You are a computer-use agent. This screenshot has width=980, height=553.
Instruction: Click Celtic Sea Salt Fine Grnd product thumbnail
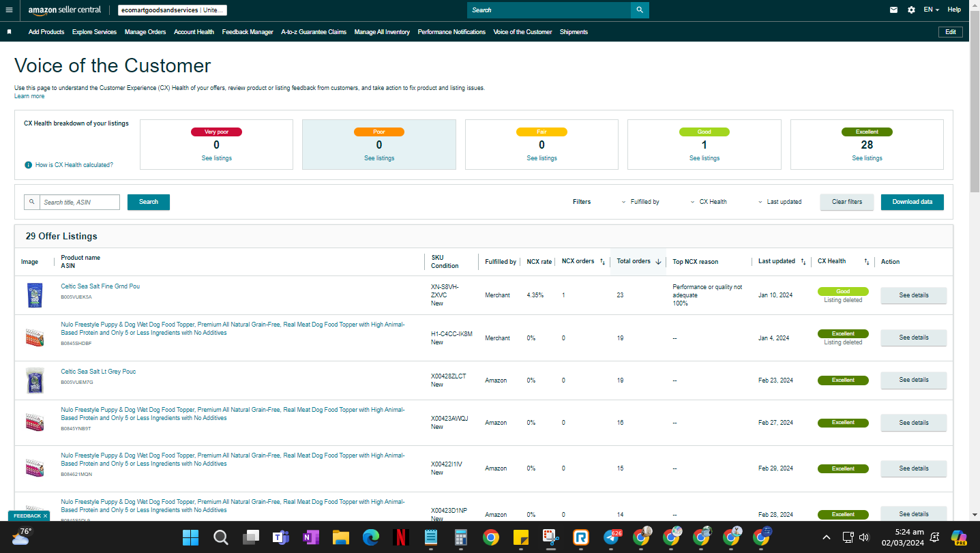pyautogui.click(x=34, y=295)
